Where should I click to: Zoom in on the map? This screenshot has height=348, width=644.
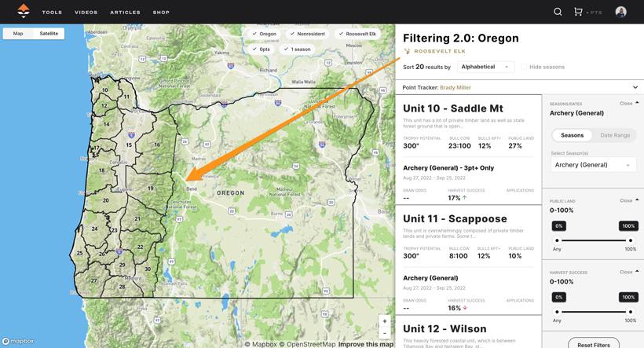384,321
